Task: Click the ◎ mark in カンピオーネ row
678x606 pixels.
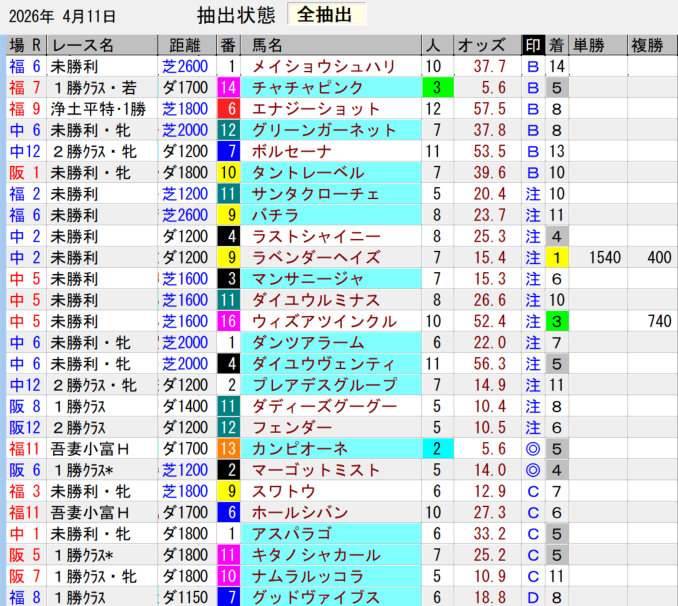Action: 533,449
